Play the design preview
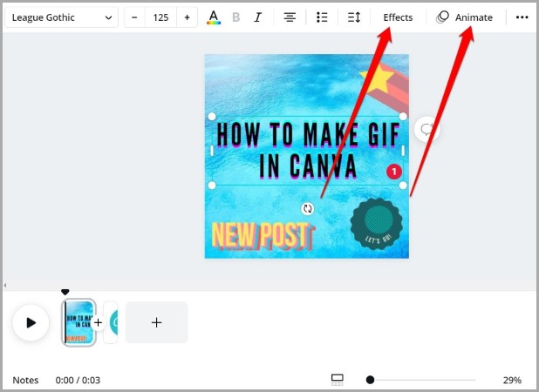The width and height of the screenshot is (539, 392). [31, 322]
